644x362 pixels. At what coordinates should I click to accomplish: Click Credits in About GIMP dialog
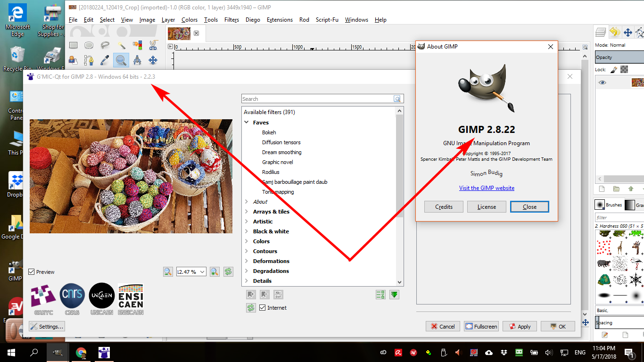[444, 206]
